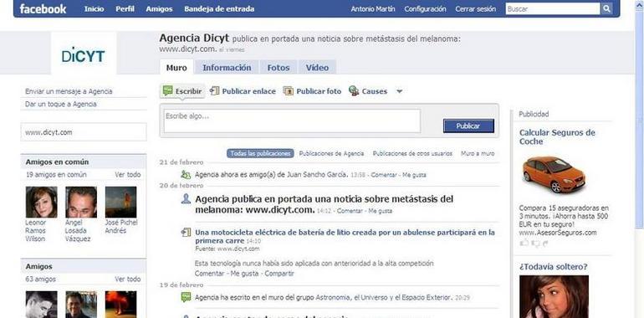
Task: Switch to the Información tab
Action: coord(227,68)
